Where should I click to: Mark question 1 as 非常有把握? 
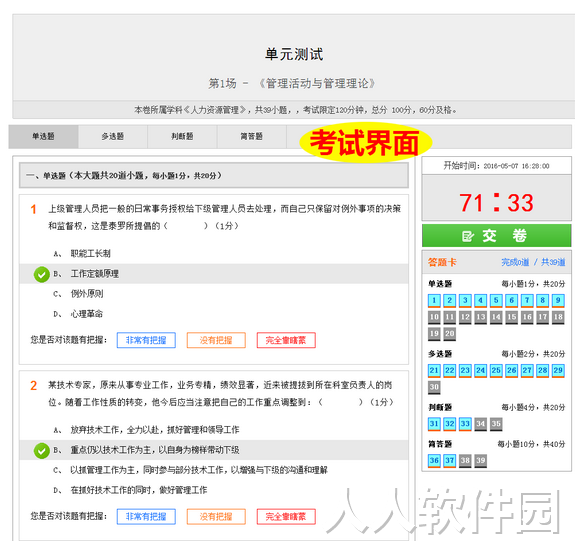pyautogui.click(x=146, y=340)
